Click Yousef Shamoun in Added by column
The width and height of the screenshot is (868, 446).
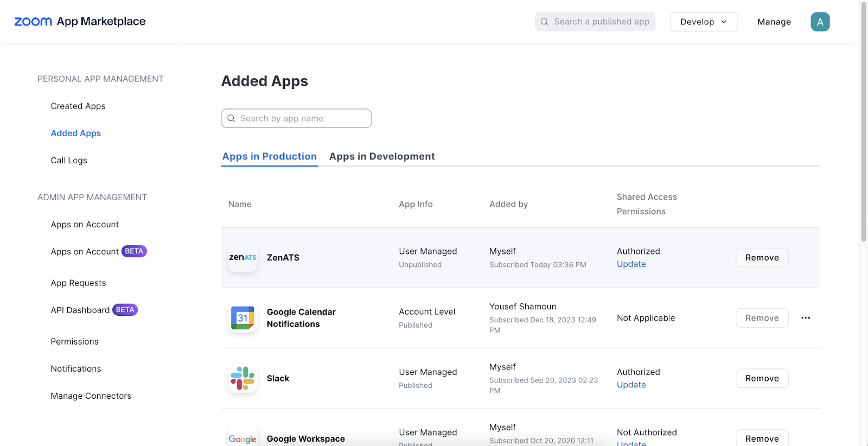(x=522, y=307)
